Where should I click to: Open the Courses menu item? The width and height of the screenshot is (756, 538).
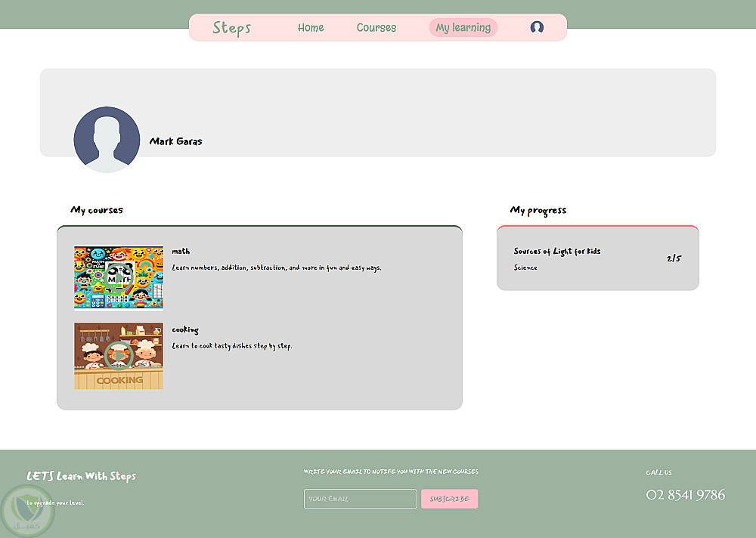pos(376,27)
